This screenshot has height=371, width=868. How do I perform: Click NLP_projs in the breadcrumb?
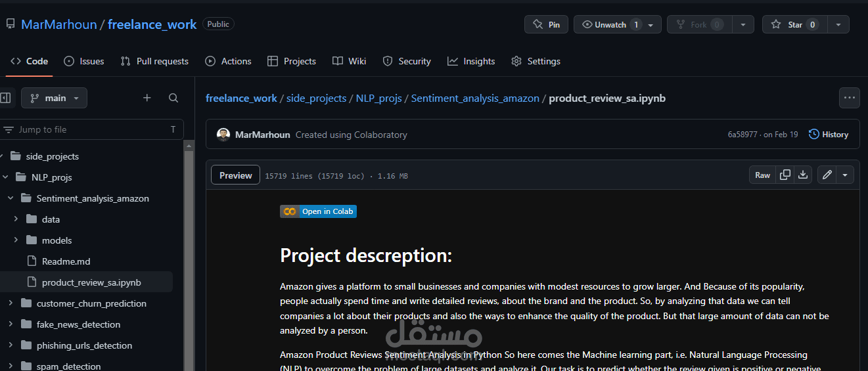(378, 98)
